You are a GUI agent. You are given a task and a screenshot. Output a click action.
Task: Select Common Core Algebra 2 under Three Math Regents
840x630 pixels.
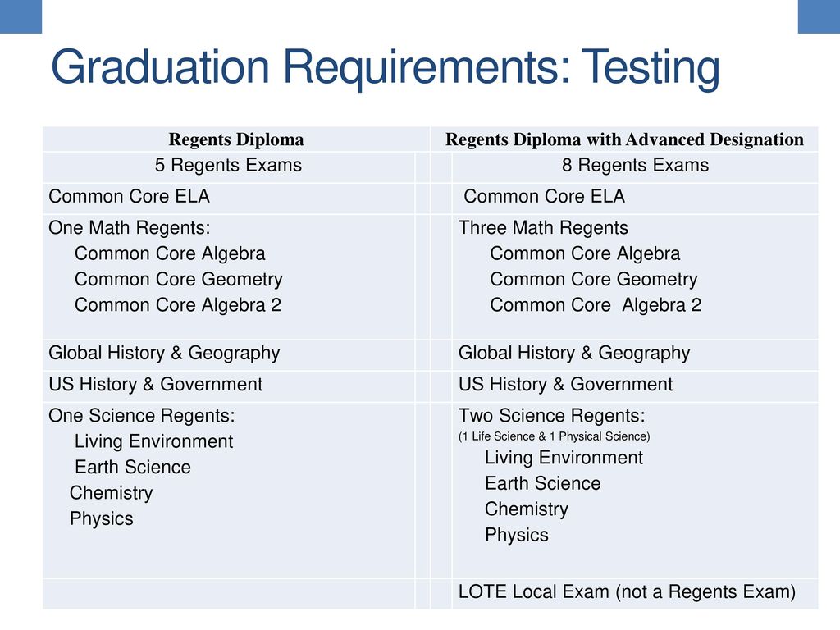tap(596, 305)
